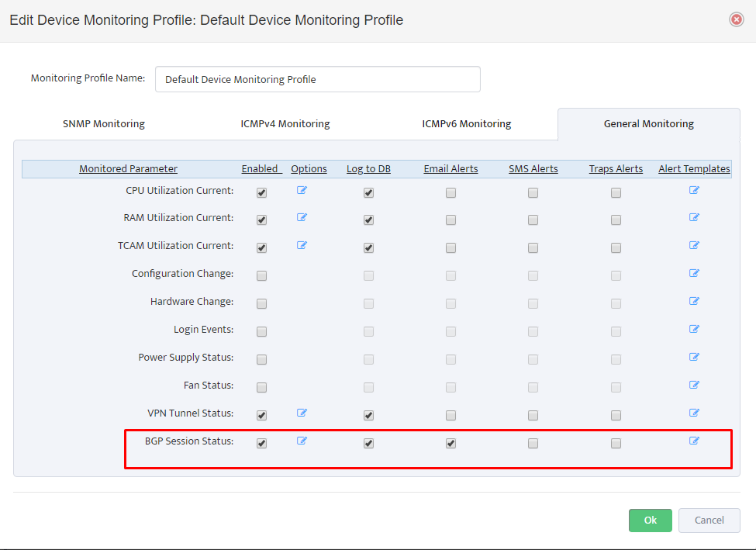Viewport: 756px width, 550px height.
Task: Enable Login Events monitoring
Action: tap(262, 332)
